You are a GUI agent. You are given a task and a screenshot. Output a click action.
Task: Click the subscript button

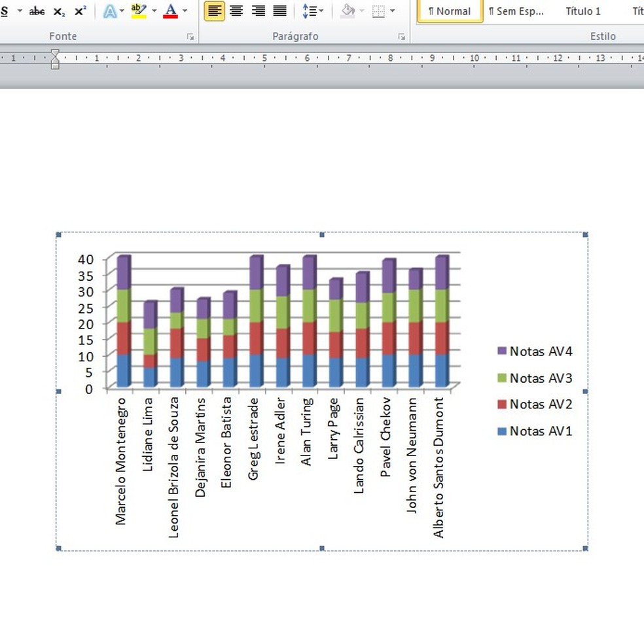click(x=59, y=11)
